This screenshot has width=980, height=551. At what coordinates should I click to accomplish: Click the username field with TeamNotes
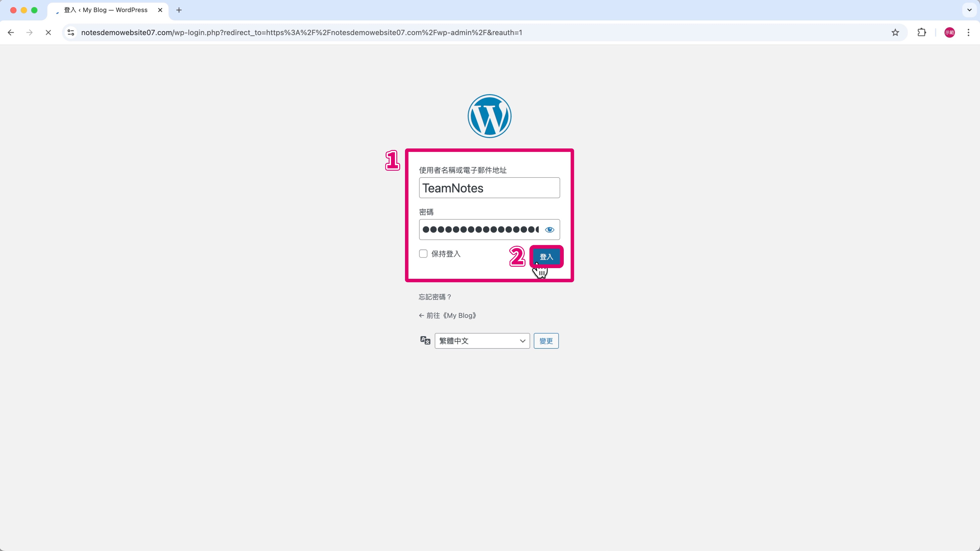[489, 188]
